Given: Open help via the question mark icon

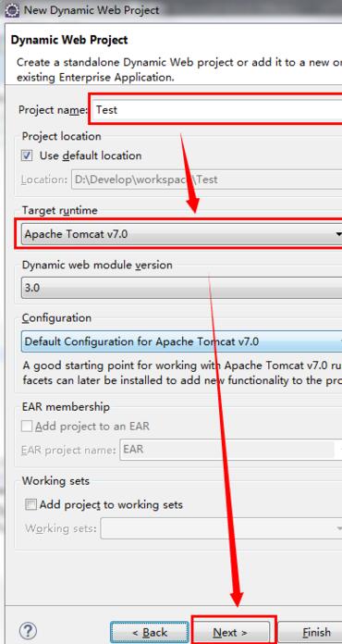Looking at the screenshot, I should click(x=28, y=631).
